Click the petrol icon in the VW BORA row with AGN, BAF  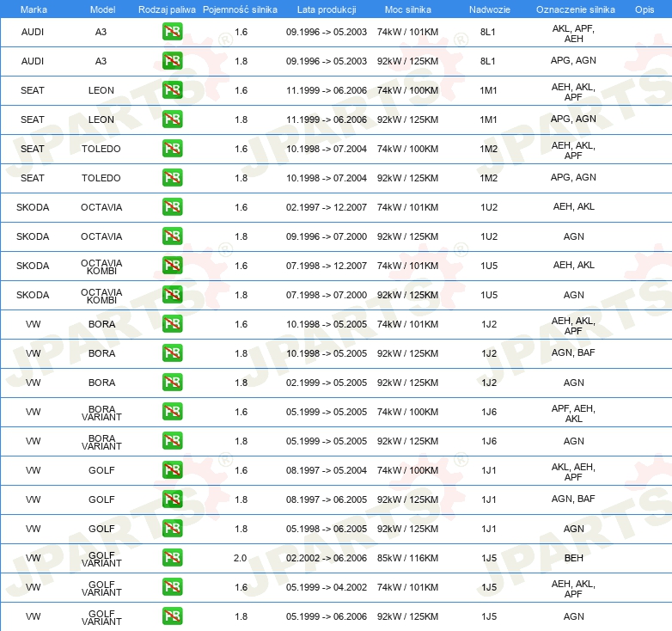[x=172, y=353]
